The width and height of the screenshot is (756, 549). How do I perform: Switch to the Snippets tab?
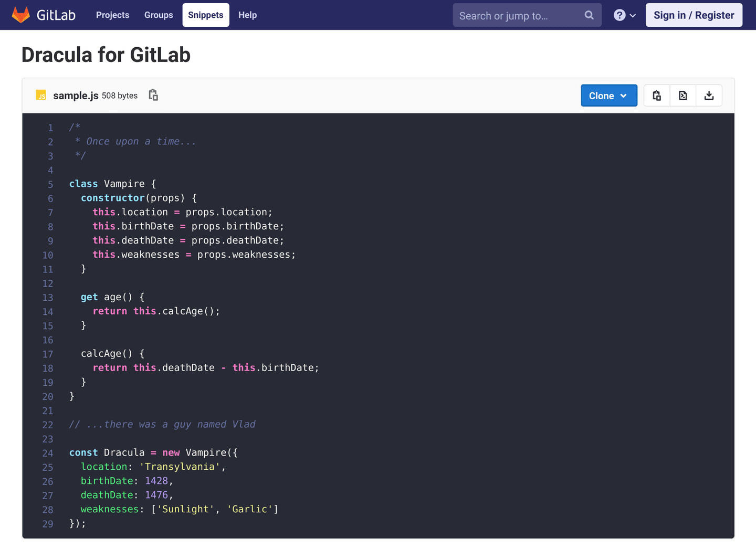click(x=205, y=15)
